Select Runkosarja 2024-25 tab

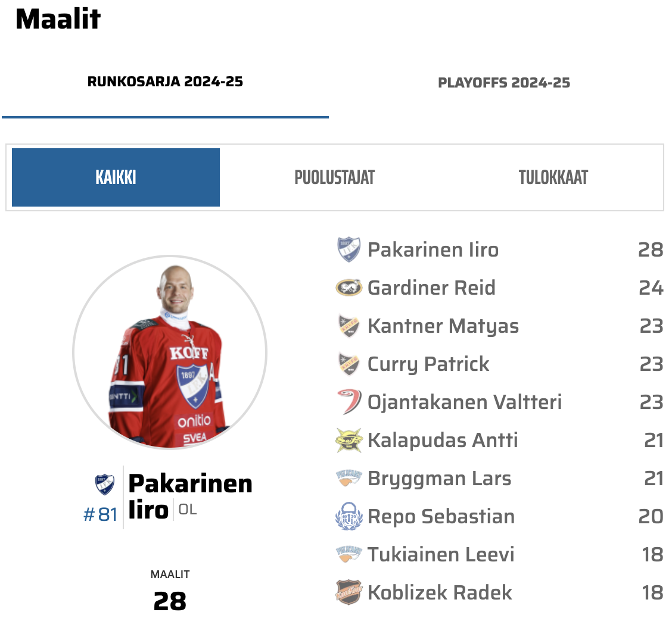point(165,82)
